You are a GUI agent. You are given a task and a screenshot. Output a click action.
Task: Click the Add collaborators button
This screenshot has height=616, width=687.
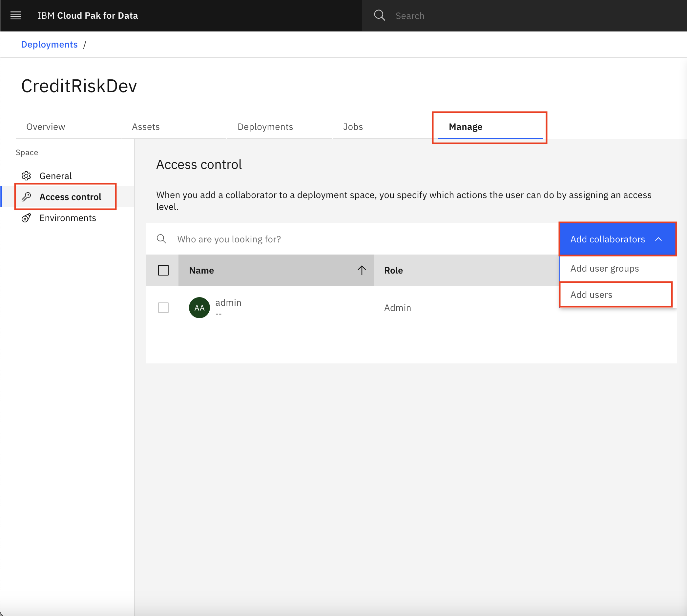[617, 238]
